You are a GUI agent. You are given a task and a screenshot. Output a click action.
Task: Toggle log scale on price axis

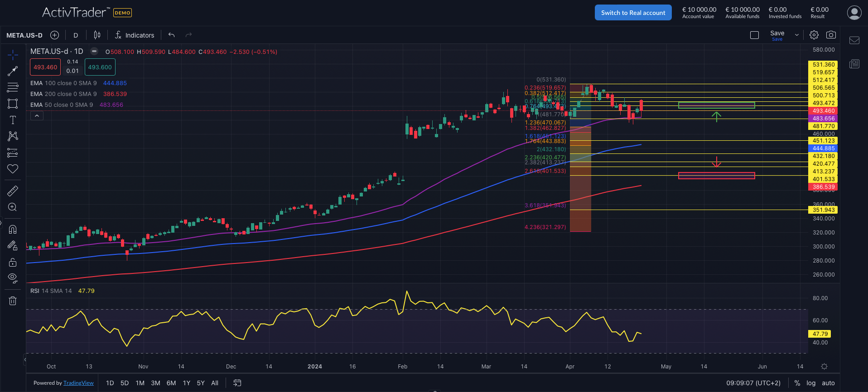point(811,383)
